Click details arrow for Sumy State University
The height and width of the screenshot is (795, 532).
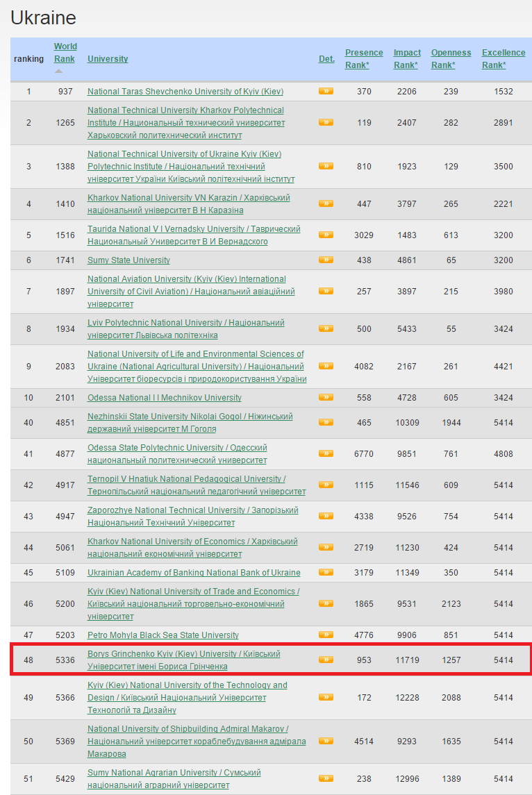pos(326,260)
